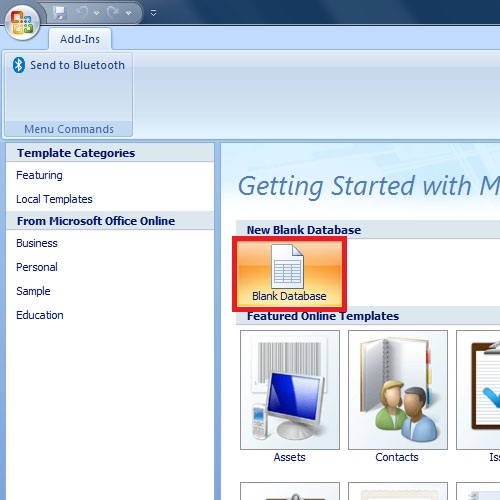Click the New Blank Database heading
This screenshot has width=500, height=500.
(304, 230)
